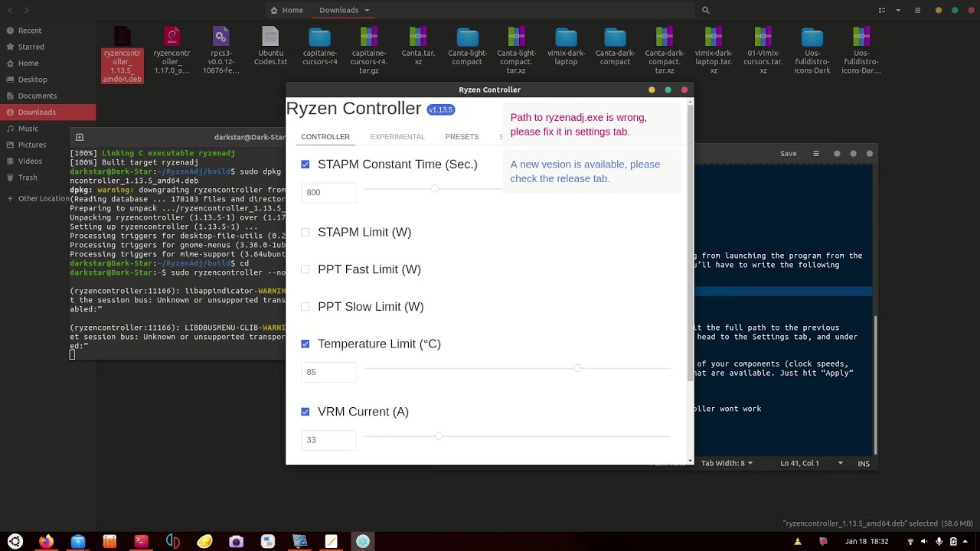This screenshot has width=980, height=551.
Task: Enable the STAPM Limit (W) checkbox
Action: click(305, 232)
